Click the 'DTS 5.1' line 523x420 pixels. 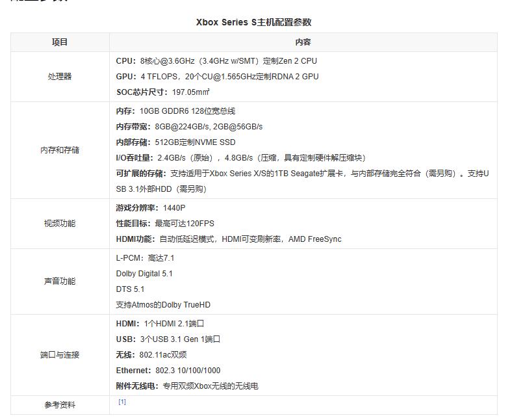(x=130, y=289)
